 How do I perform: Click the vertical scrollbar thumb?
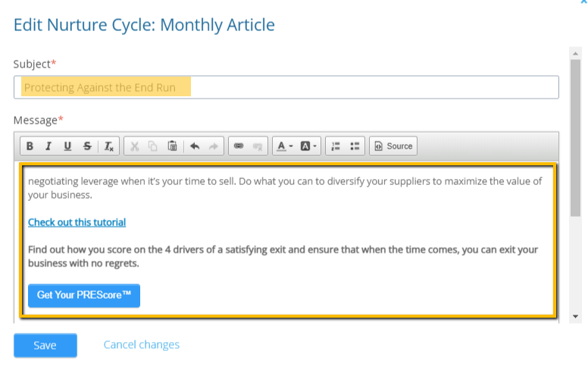pos(575,138)
